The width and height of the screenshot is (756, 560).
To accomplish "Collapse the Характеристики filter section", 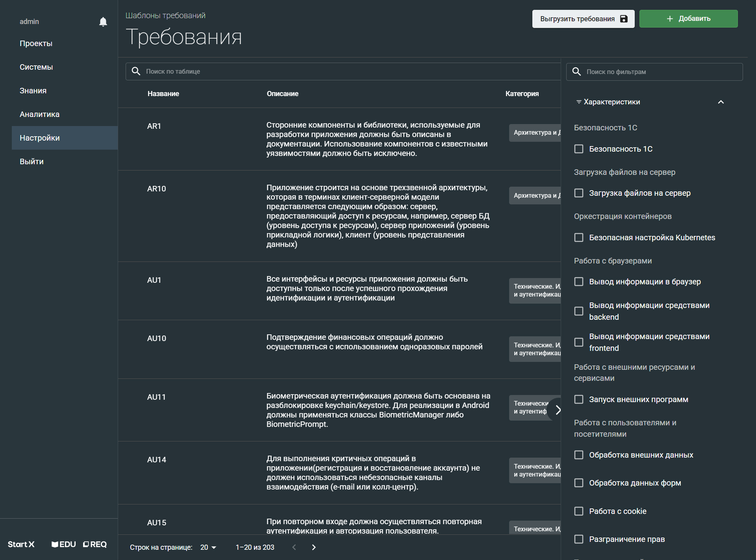I will 721,102.
